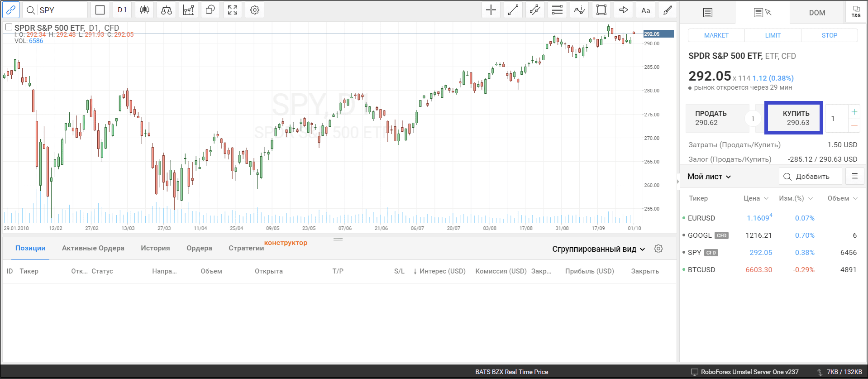868x379 pixels.
Task: Open the indicators chart icon
Action: [x=188, y=10]
